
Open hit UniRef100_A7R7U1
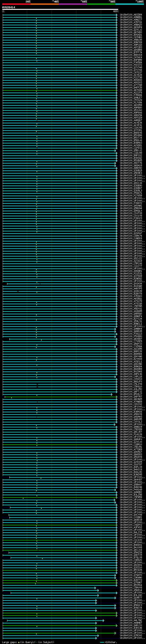[x=131, y=22]
